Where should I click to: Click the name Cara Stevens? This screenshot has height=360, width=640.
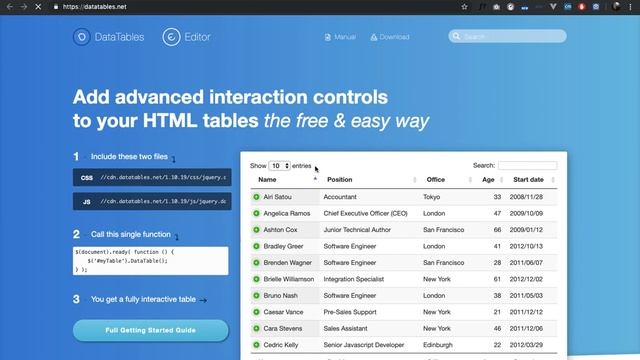coord(283,328)
